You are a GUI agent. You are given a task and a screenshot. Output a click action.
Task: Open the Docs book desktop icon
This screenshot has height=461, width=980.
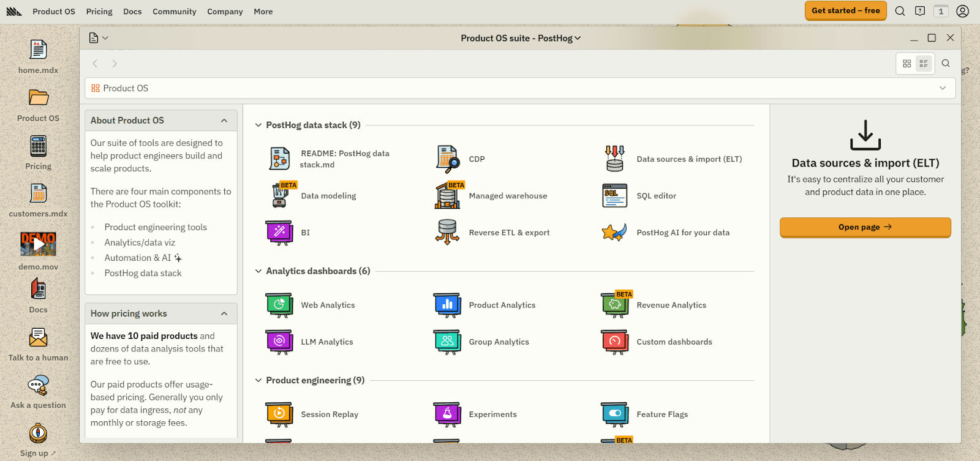tap(38, 289)
